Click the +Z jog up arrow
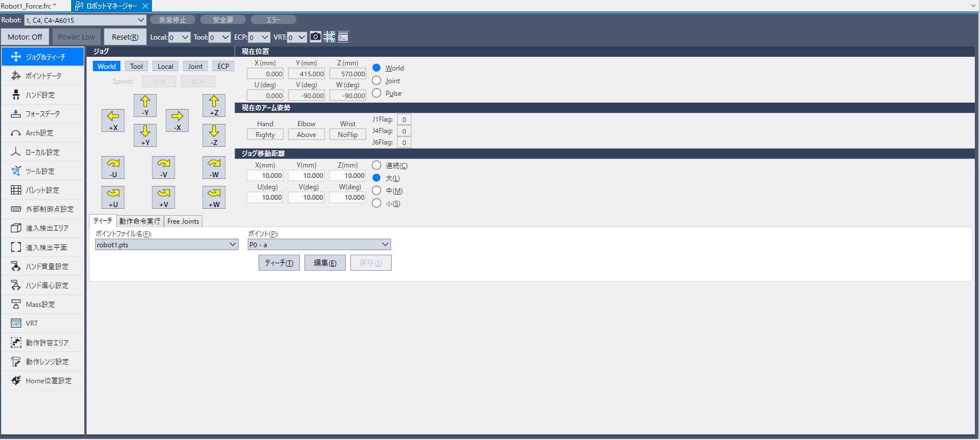Screen dimensions: 980x440 (214, 106)
